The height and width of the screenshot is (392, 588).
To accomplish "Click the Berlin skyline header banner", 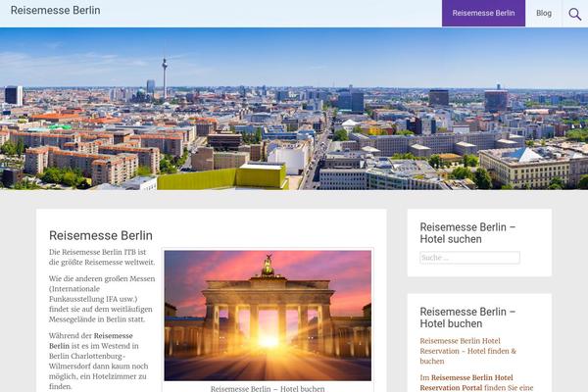I will [294, 109].
